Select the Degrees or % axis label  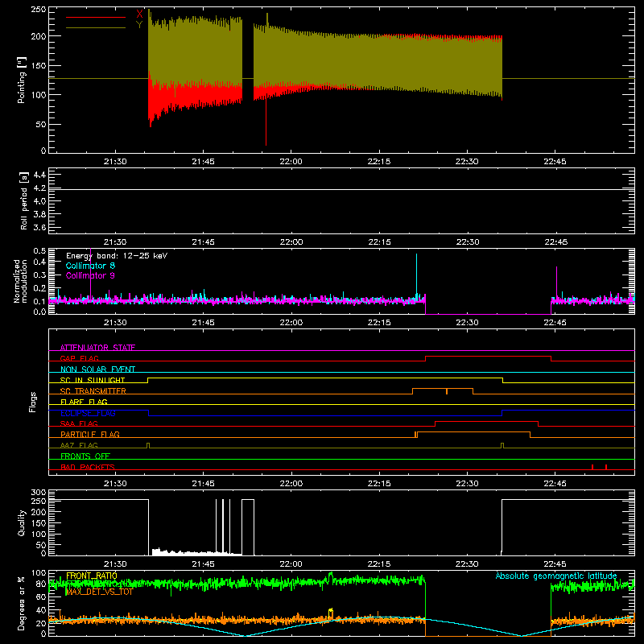point(22,603)
